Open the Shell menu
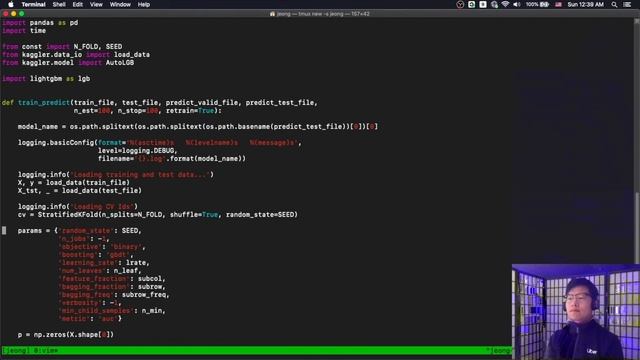The image size is (640, 360). [x=59, y=4]
